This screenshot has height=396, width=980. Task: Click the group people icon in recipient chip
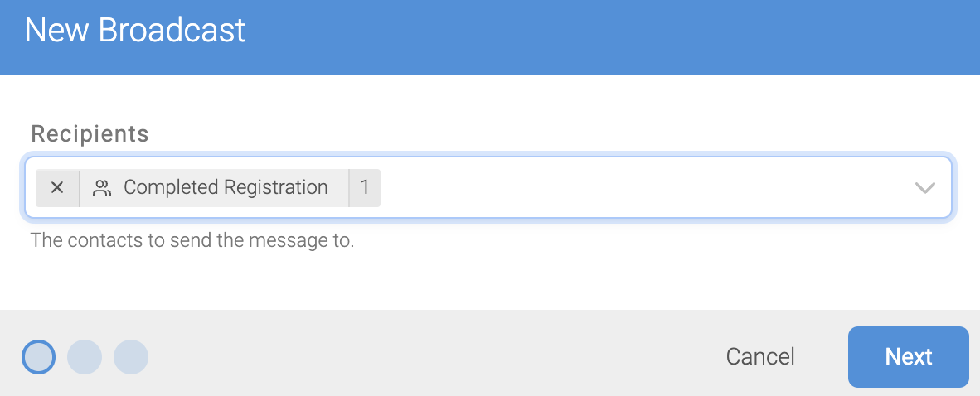click(x=102, y=188)
